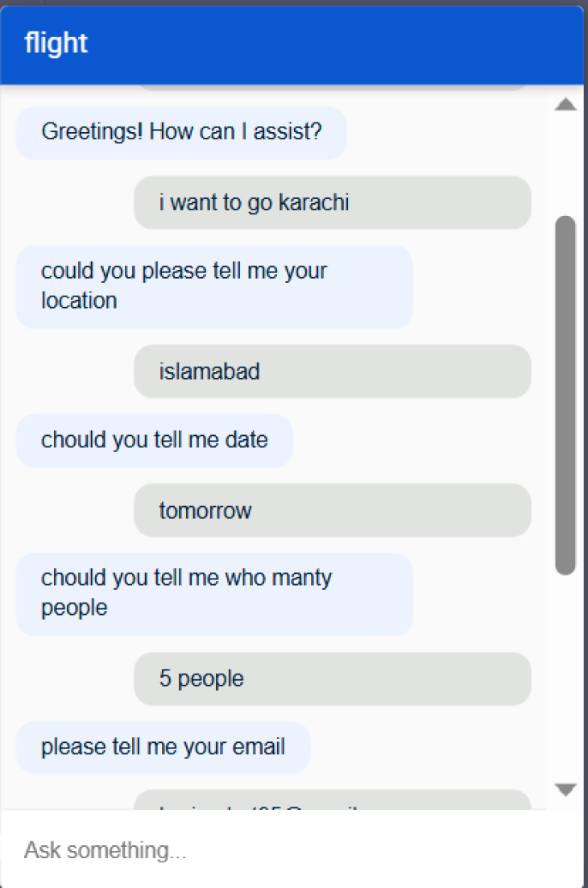The image size is (588, 888).
Task: Focus the 'Ask something...' input field
Action: (290, 850)
